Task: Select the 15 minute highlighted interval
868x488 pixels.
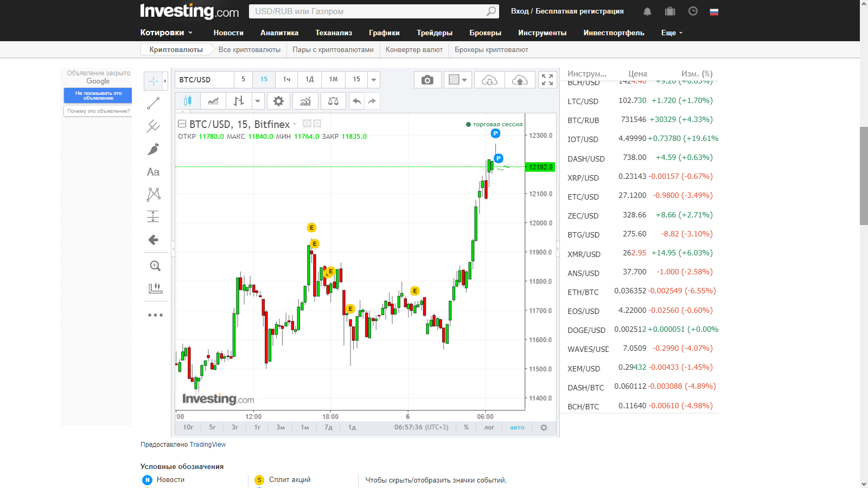Action: (264, 80)
